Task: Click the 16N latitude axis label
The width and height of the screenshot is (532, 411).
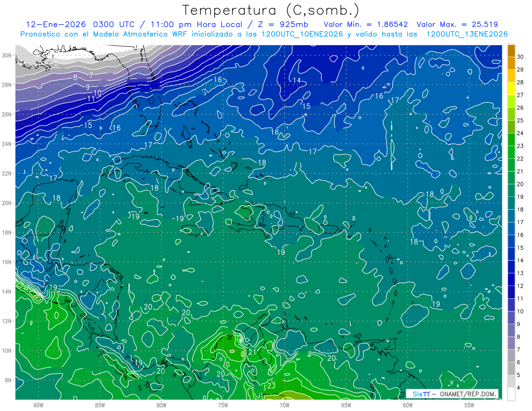Action: pyautogui.click(x=7, y=262)
